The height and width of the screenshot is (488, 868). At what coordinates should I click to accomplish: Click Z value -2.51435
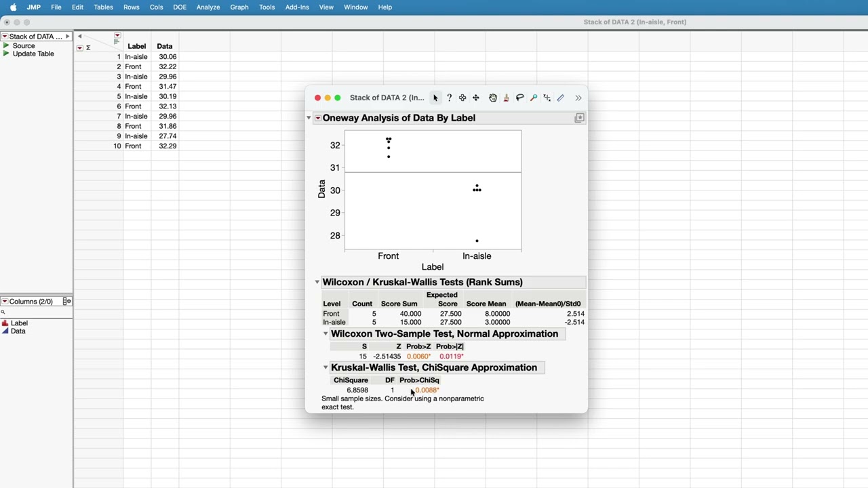(387, 357)
